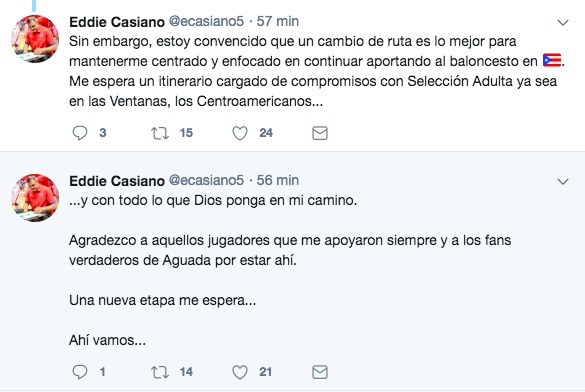Like the tweet with 21 likes

(240, 372)
